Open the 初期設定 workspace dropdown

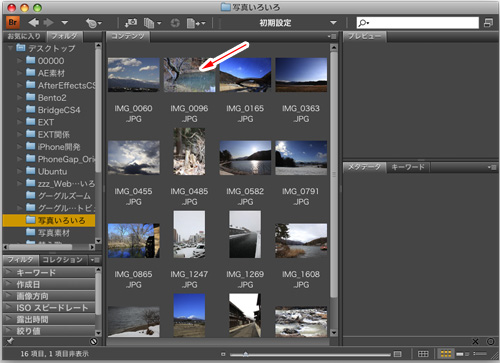tap(298, 23)
